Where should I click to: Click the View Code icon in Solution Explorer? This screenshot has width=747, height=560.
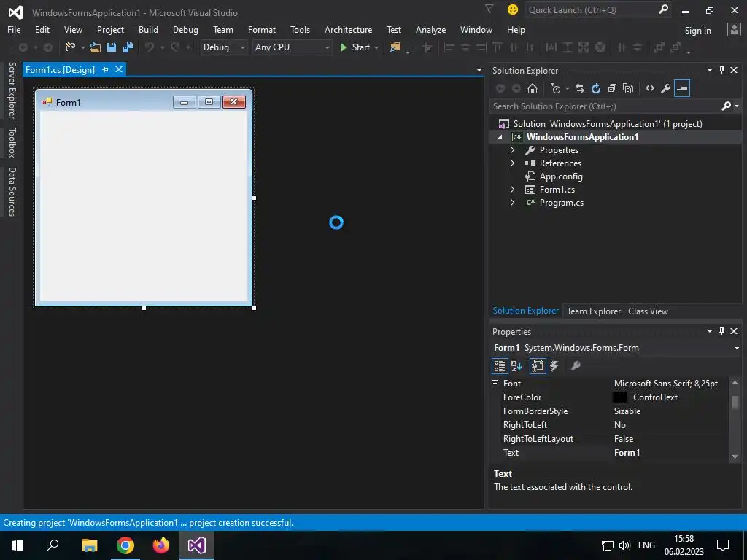point(650,88)
